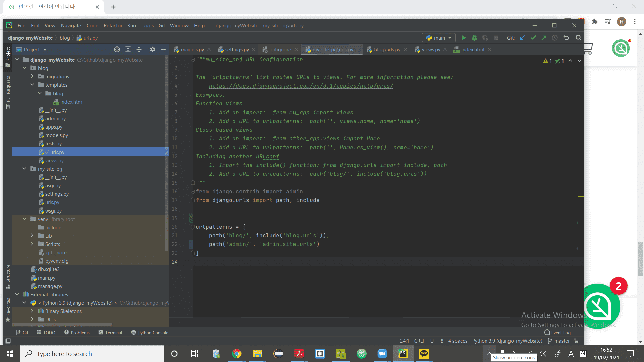Screen dimensions: 644x362
Task: Open the Problems tool window
Action: 77,333
